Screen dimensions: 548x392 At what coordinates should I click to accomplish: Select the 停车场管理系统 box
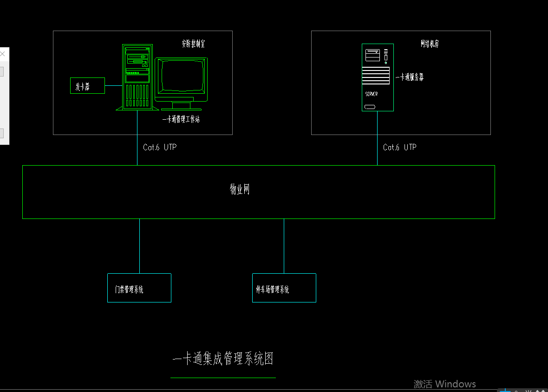(284, 288)
